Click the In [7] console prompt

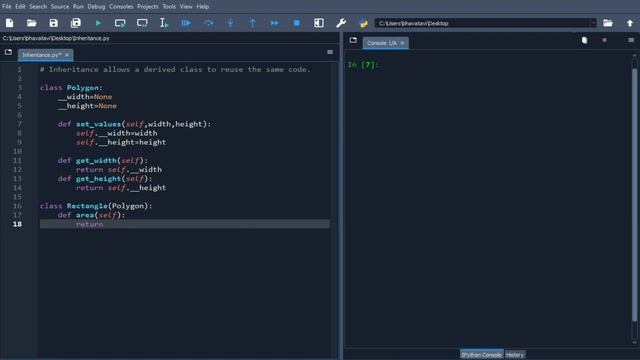point(363,64)
